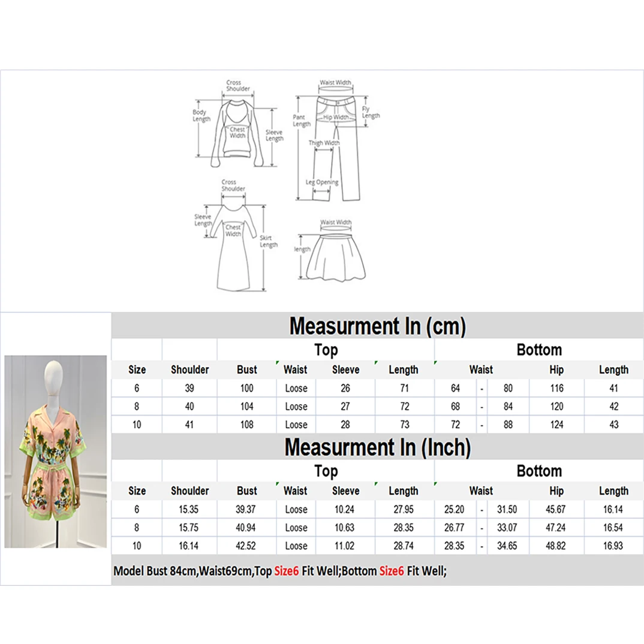Click the 'Hip Width' diagram label
Screen dimensions: 644x644
[x=336, y=117]
